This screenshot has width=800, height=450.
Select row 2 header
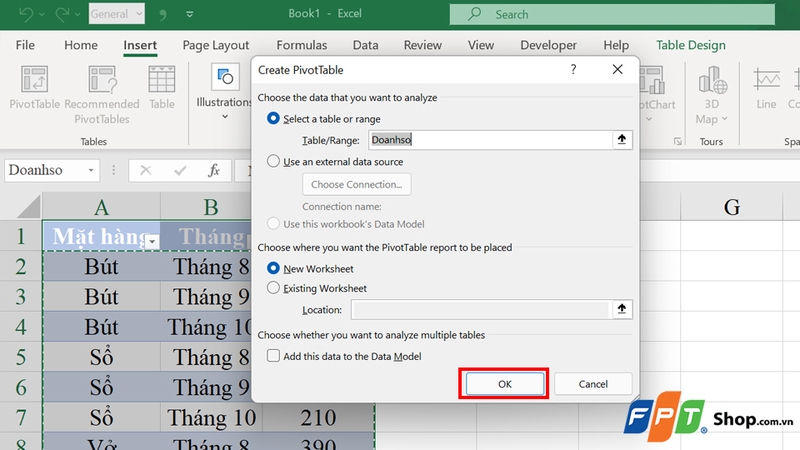point(20,266)
